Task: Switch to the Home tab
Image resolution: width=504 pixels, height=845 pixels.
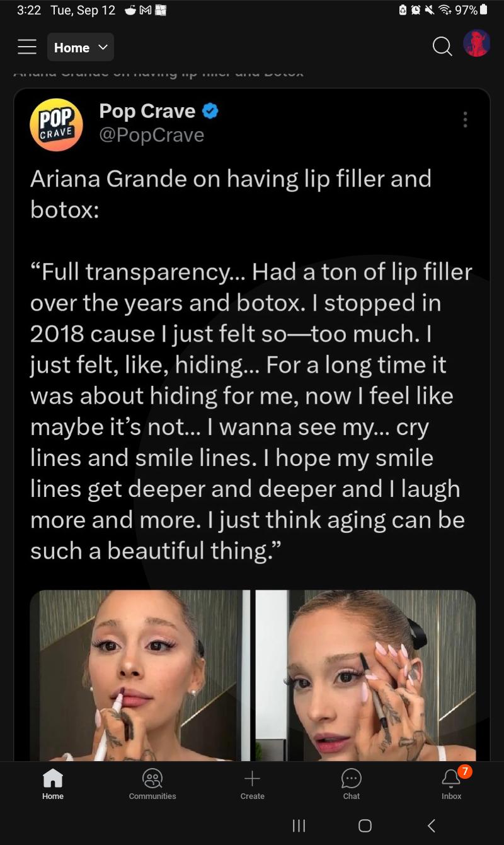Action: coord(53,784)
